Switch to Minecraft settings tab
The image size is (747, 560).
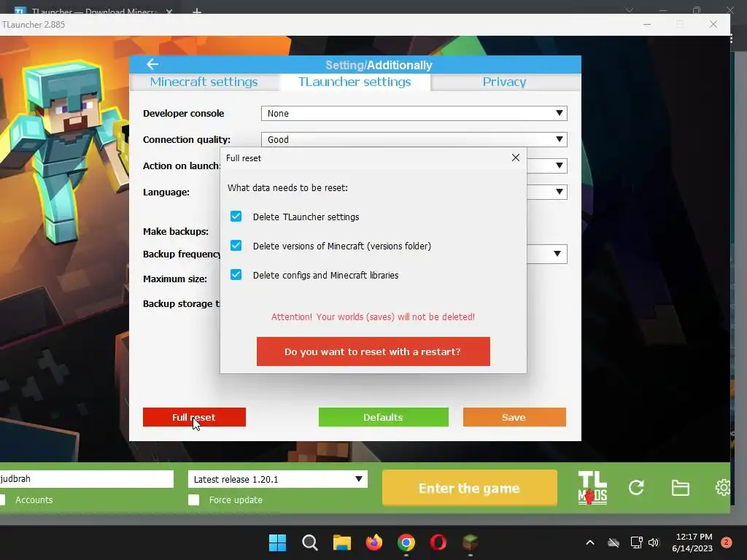tap(204, 82)
